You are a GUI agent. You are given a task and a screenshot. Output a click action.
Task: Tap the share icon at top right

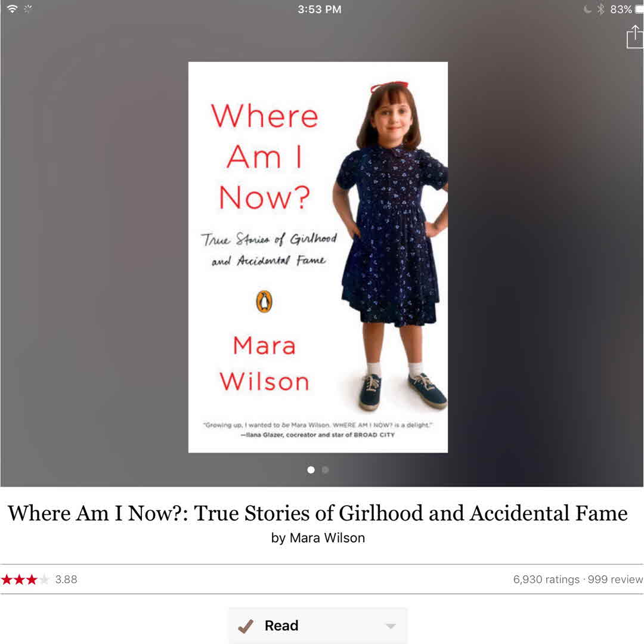coord(635,36)
